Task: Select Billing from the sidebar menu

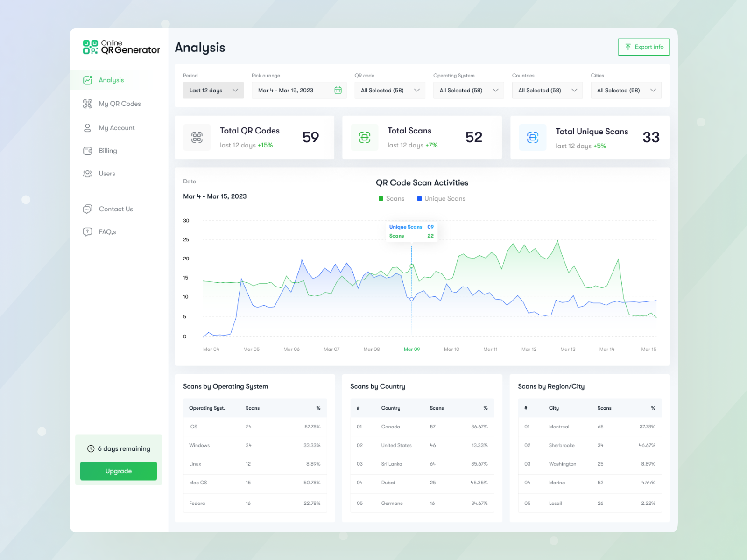Action: [x=108, y=150]
